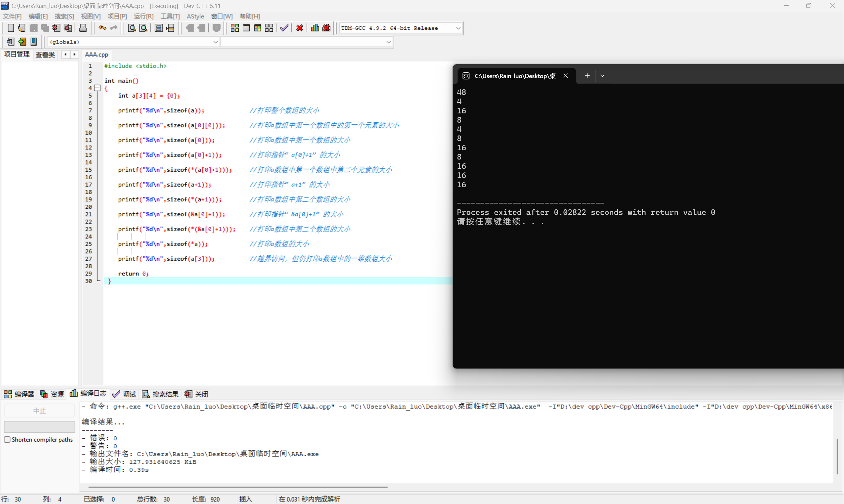The height and width of the screenshot is (504, 844).
Task: Collapse the main function fold marker
Action: (x=98, y=88)
